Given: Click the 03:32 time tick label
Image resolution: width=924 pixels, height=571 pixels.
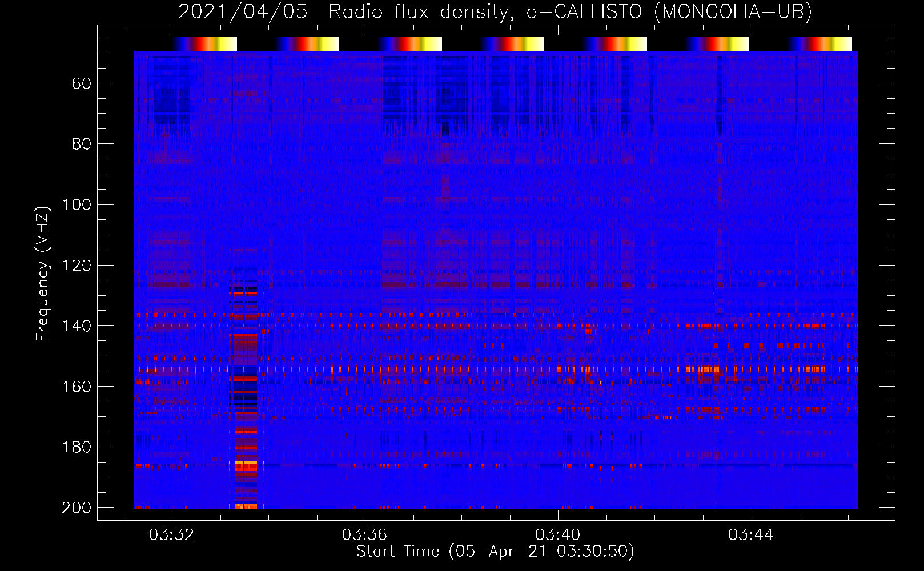Looking at the screenshot, I should 172,534.
